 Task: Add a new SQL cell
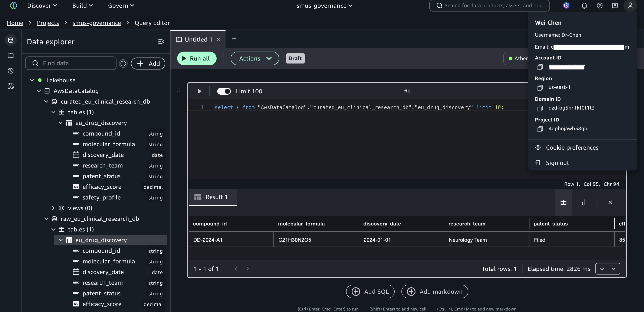tap(370, 292)
